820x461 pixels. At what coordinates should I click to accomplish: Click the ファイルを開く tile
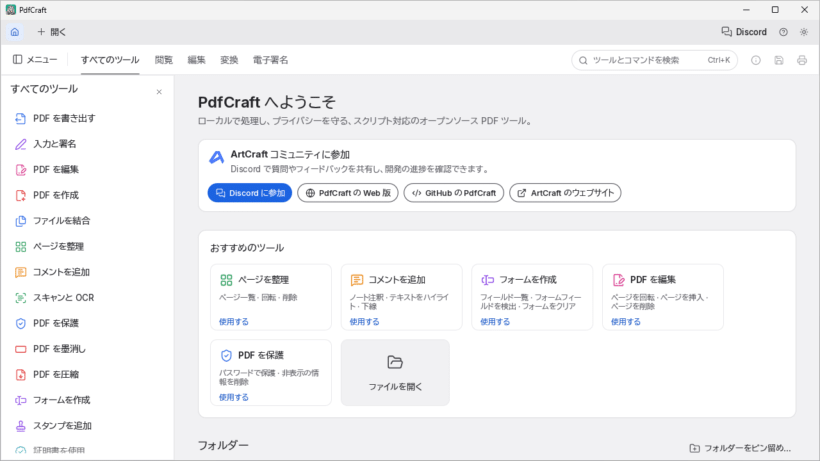(395, 373)
